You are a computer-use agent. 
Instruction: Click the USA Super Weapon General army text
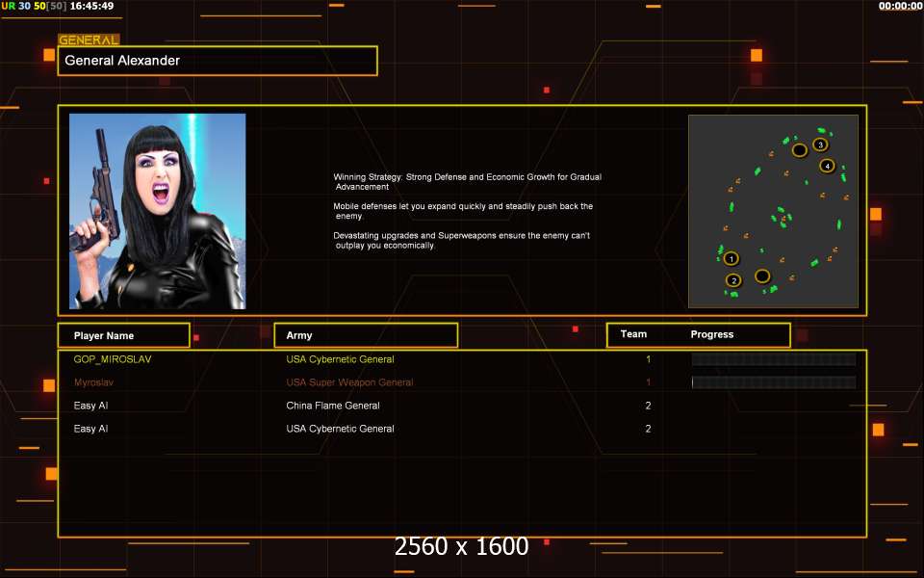[x=349, y=382]
